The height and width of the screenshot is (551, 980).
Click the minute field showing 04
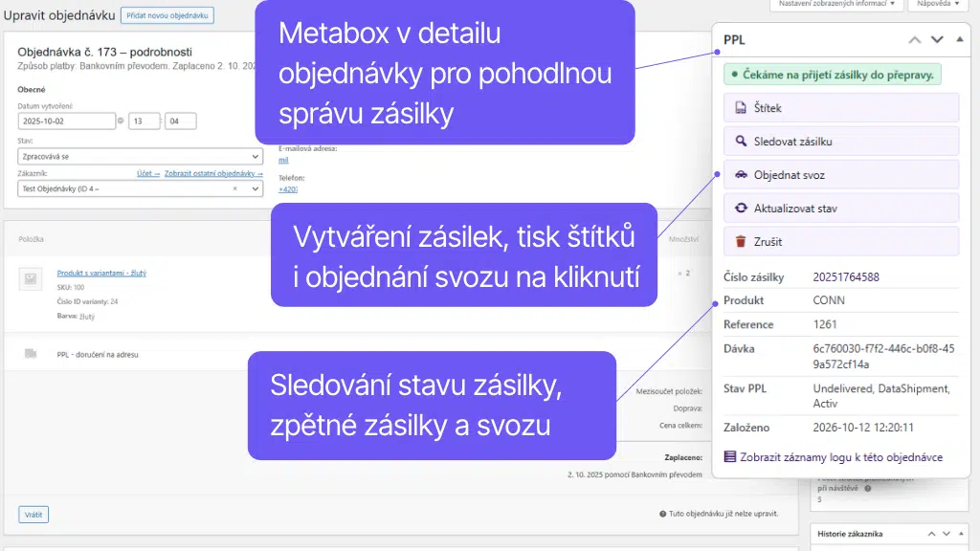[181, 121]
